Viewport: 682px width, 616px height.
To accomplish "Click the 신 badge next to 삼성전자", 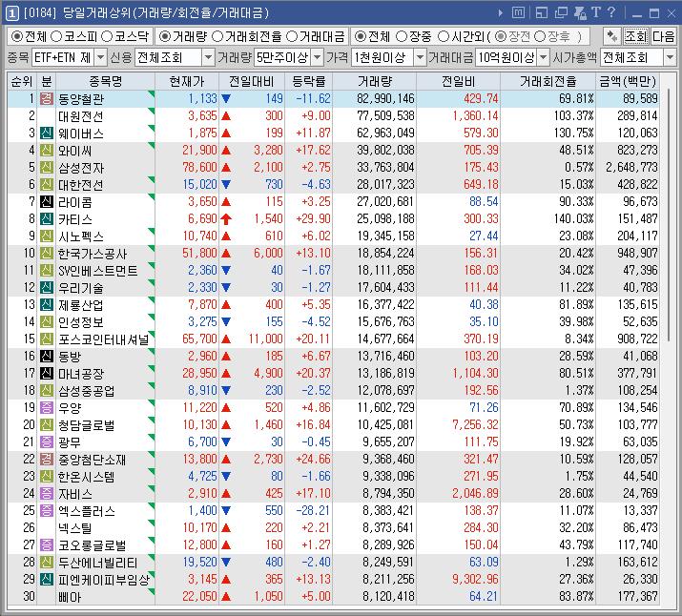I will pos(47,168).
